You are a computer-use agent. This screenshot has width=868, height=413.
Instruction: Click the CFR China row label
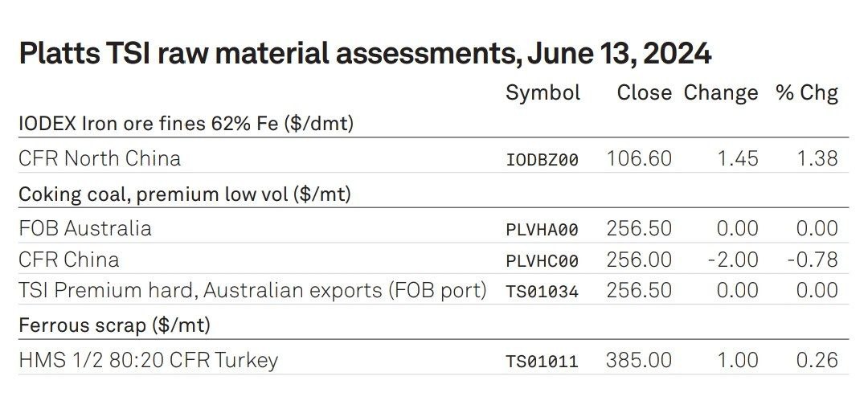69,260
